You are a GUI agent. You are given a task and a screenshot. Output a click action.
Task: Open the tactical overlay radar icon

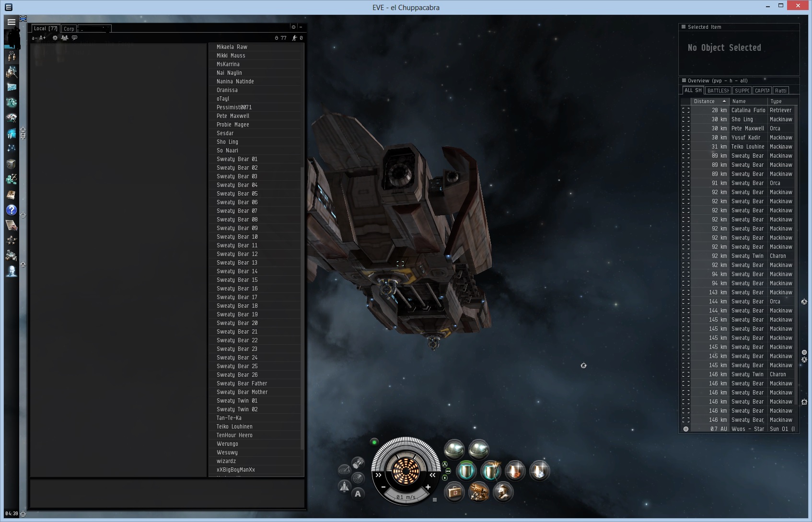(344, 470)
